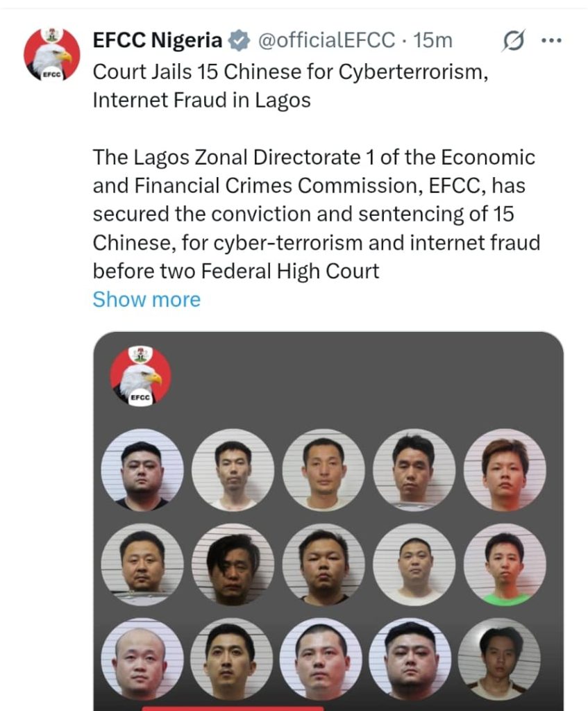Click the paragraph about Lagos Zonal Directorate
The height and width of the screenshot is (711, 588).
317,214
